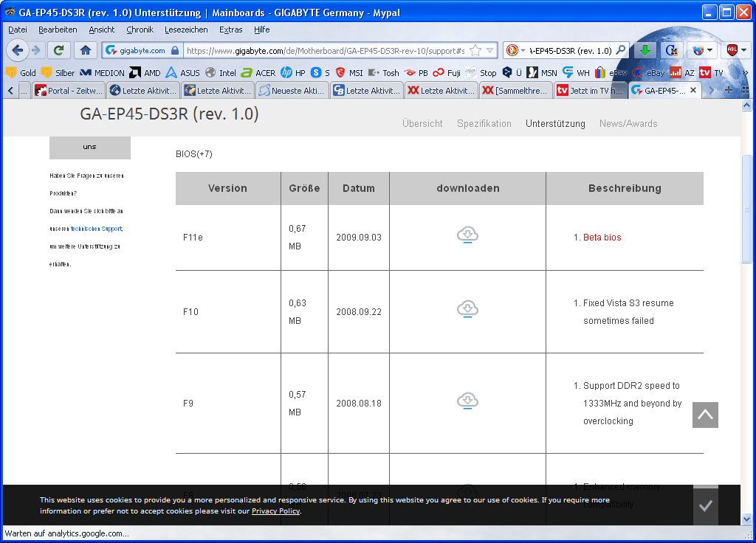Add a new tab with plus button
This screenshot has width=756, height=543.
point(729,90)
